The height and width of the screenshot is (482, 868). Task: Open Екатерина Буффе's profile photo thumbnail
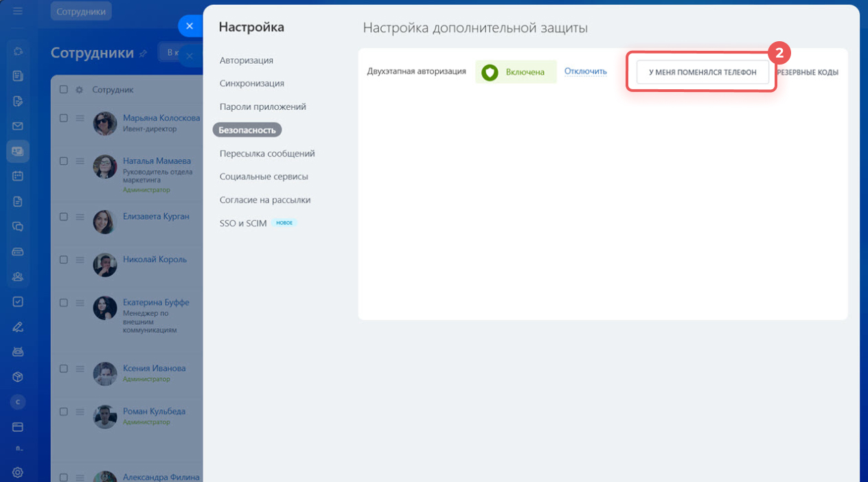pos(104,308)
